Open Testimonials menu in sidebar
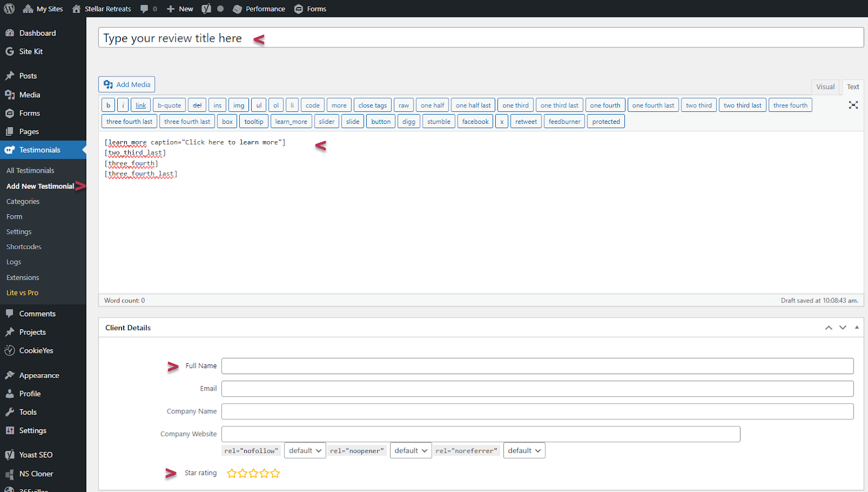The height and width of the screenshot is (492, 868). point(43,150)
